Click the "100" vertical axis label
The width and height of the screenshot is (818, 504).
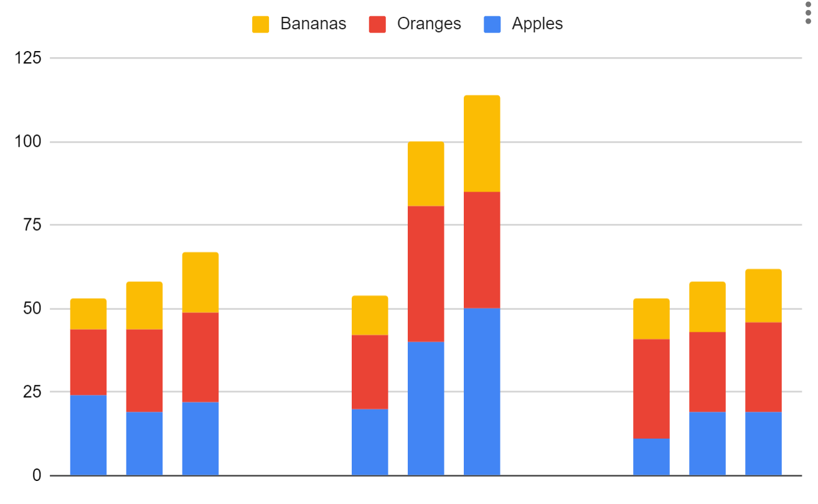[28, 142]
